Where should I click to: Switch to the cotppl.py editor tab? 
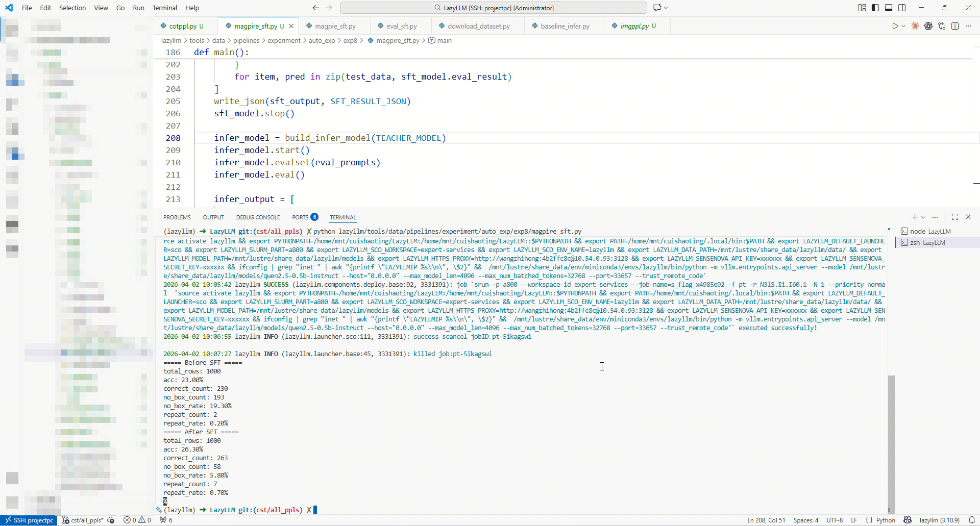[x=186, y=26]
